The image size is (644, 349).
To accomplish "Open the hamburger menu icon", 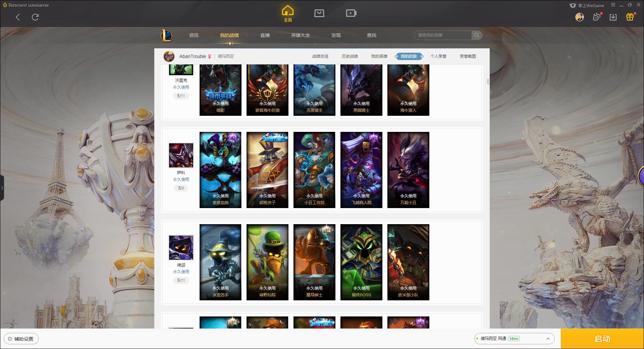I will click(x=613, y=5).
